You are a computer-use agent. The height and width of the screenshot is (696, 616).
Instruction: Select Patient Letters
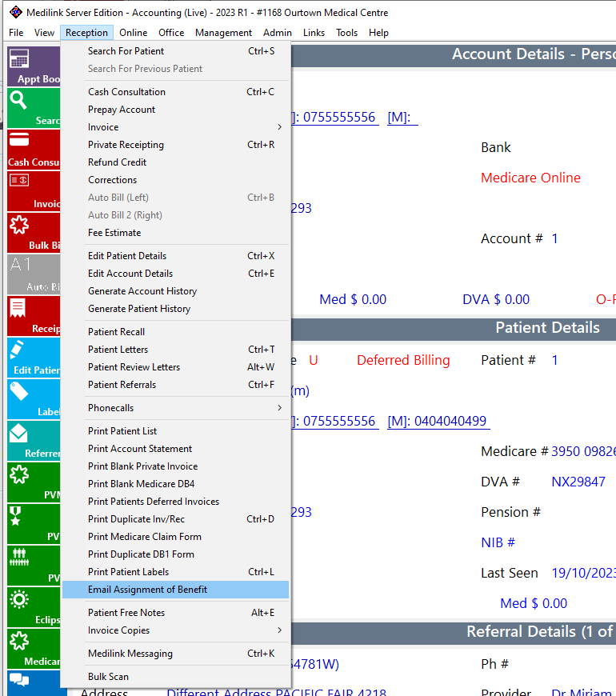(x=176, y=350)
